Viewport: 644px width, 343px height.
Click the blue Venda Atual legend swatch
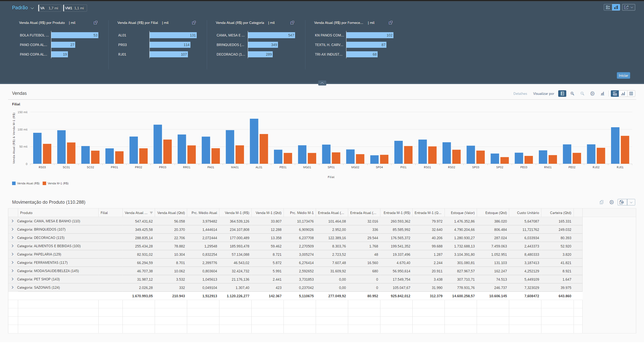point(14,183)
